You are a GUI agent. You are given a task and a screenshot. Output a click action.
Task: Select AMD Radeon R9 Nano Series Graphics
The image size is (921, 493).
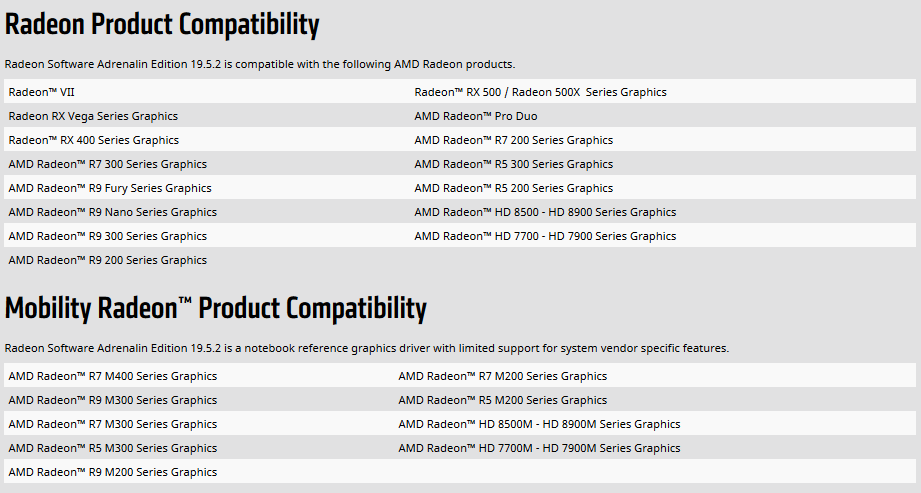(113, 212)
